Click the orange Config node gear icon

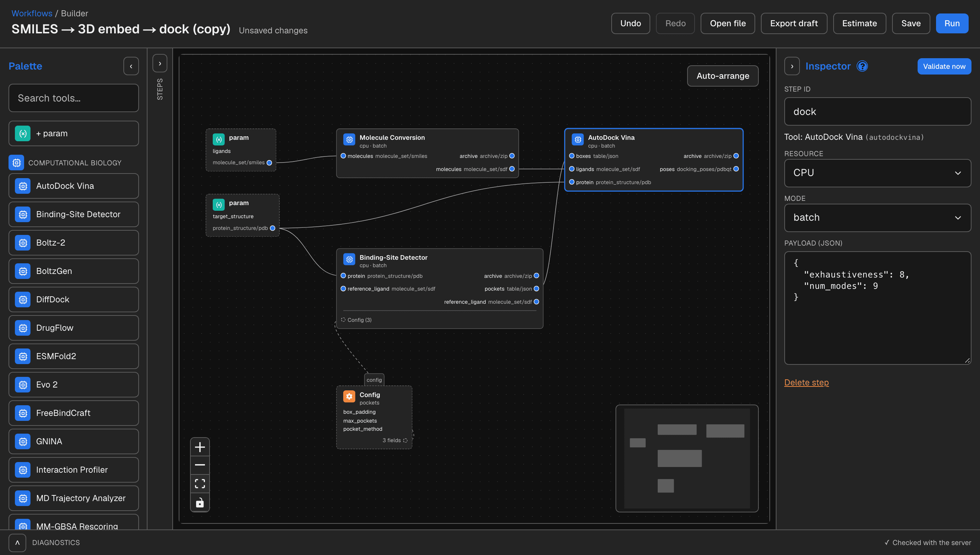[349, 396]
